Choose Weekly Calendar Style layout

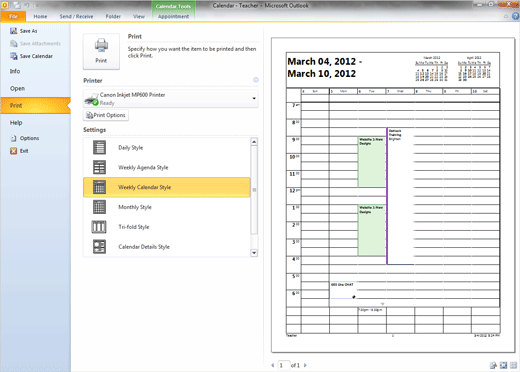point(166,187)
